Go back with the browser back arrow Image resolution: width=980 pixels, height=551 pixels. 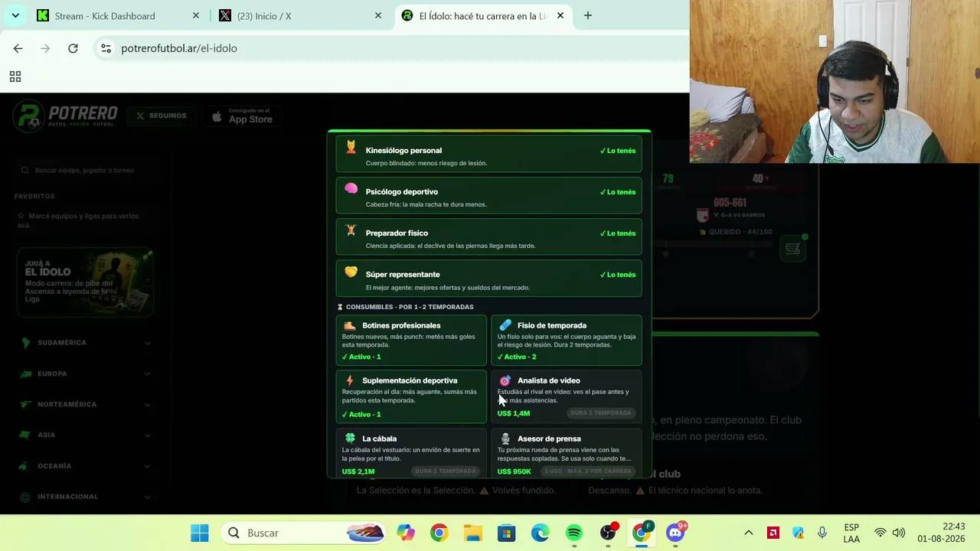tap(18, 48)
